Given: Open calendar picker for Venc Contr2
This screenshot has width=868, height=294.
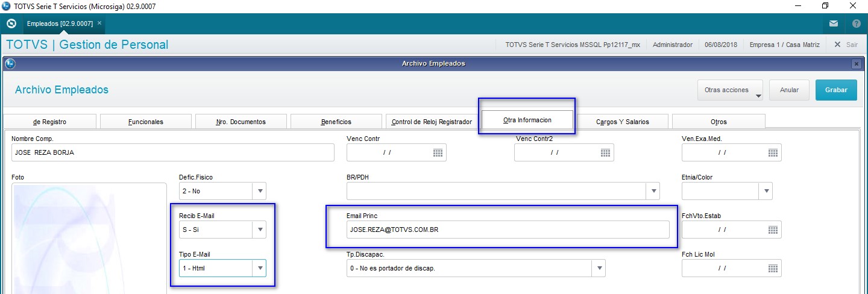Looking at the screenshot, I should (606, 152).
